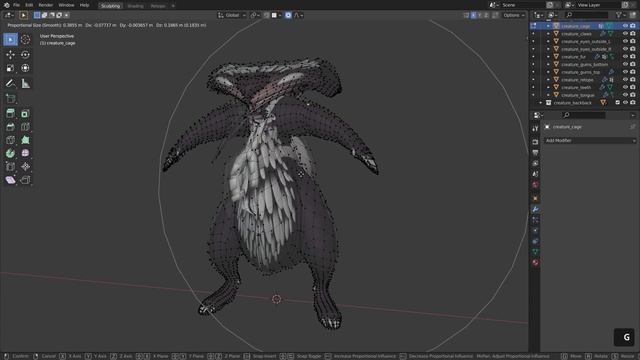Select the Bevel tool
Image resolution: width=640 pixels, height=360 pixels.
pos(10,127)
